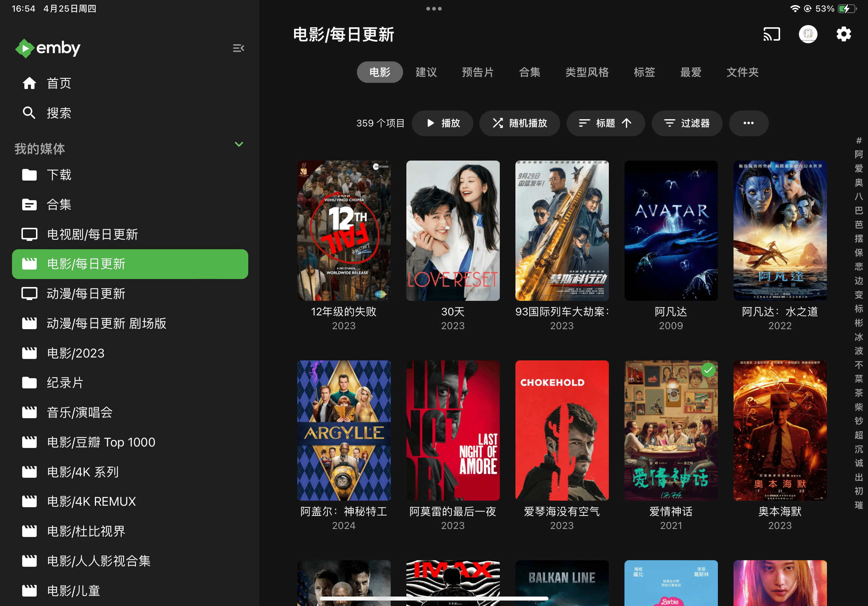868x606 pixels.
Task: Click watched checkmark on 爱情神话
Action: pos(708,370)
